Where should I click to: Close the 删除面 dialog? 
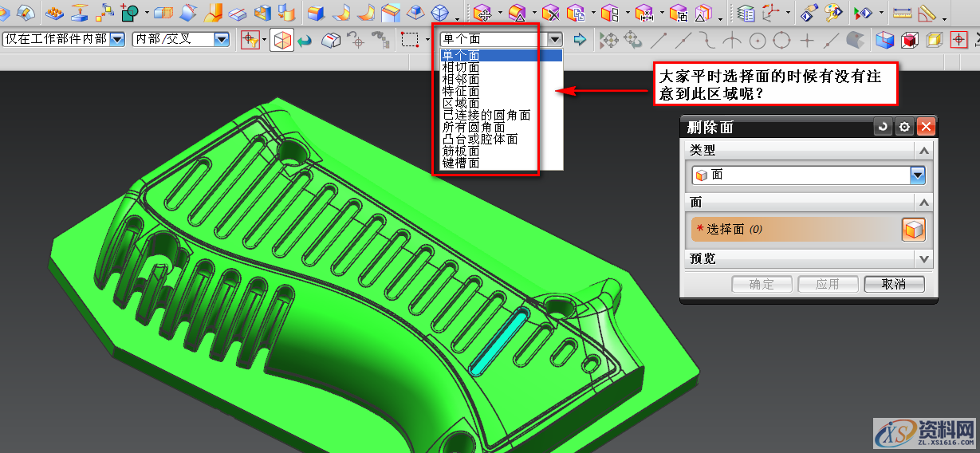[925, 127]
